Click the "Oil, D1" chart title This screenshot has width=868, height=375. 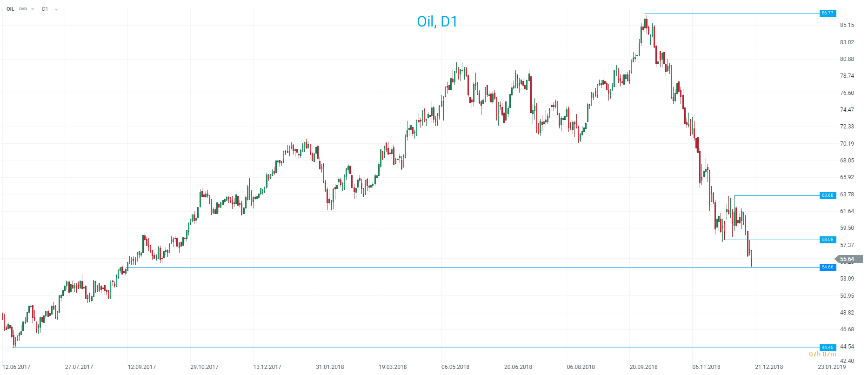pos(437,22)
